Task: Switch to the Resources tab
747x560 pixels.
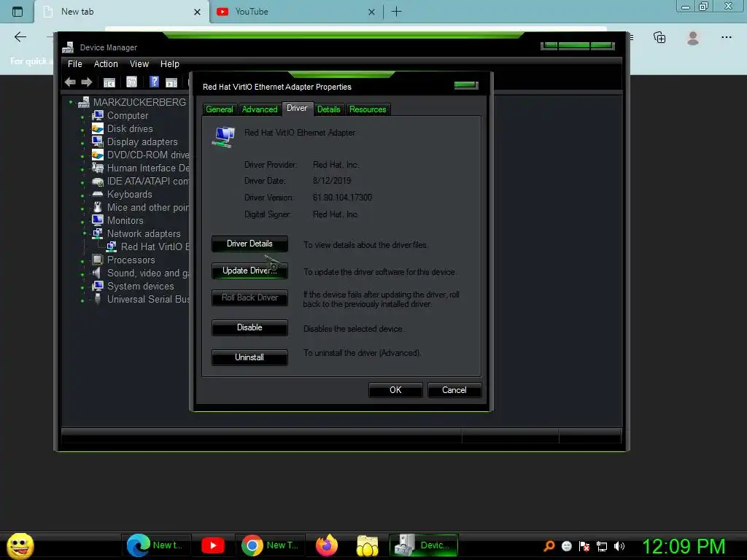Action: tap(368, 109)
